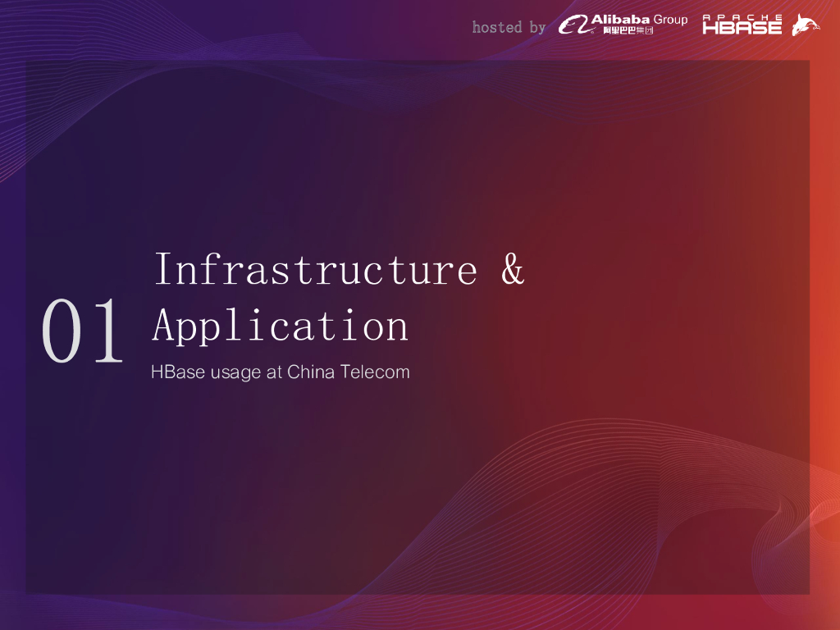Click the Apache HBase logo text
Screen dimensions: 840x630
tap(742, 25)
